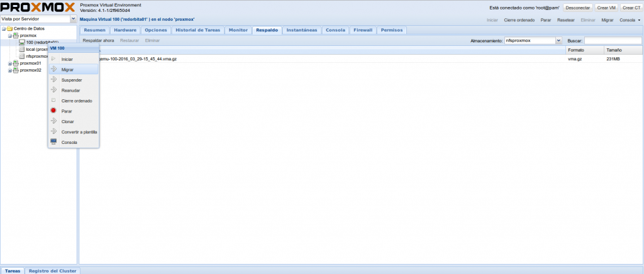Click the VM 100 computer icon in tree

(x=22, y=42)
